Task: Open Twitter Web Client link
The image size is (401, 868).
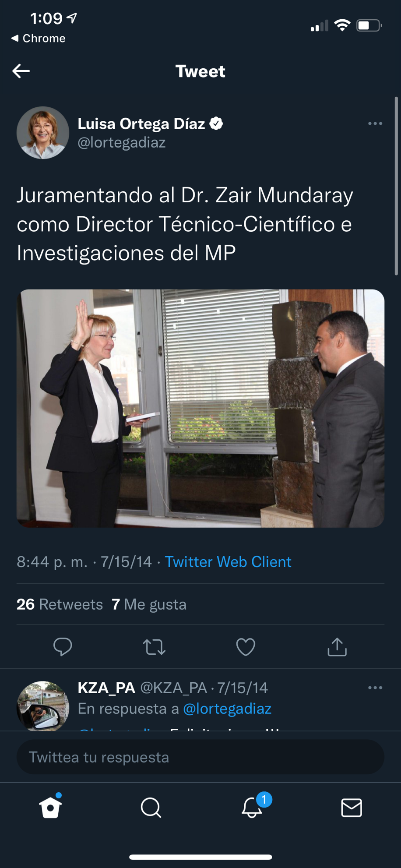Action: point(228,561)
